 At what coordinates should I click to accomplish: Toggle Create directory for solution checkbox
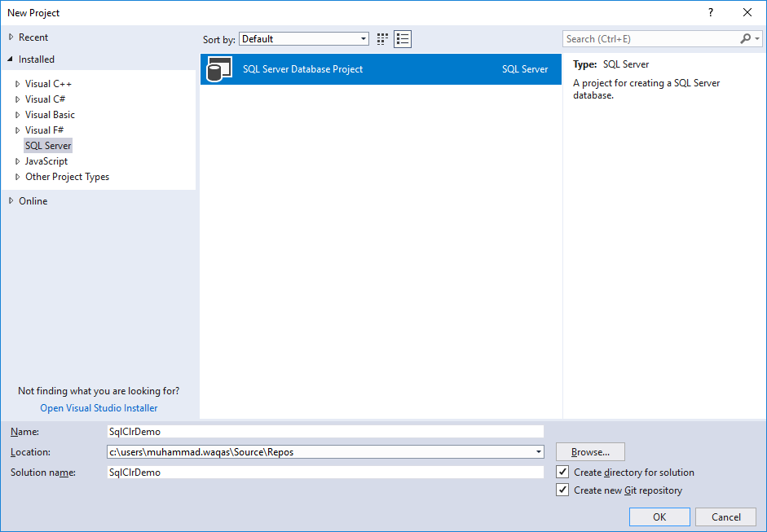[x=562, y=472]
